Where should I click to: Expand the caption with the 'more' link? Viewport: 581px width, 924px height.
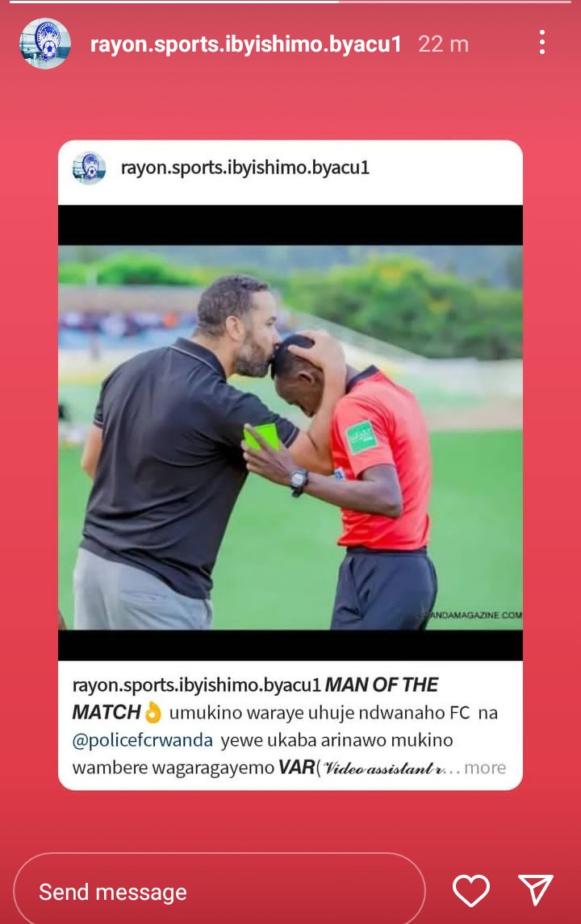(x=485, y=768)
